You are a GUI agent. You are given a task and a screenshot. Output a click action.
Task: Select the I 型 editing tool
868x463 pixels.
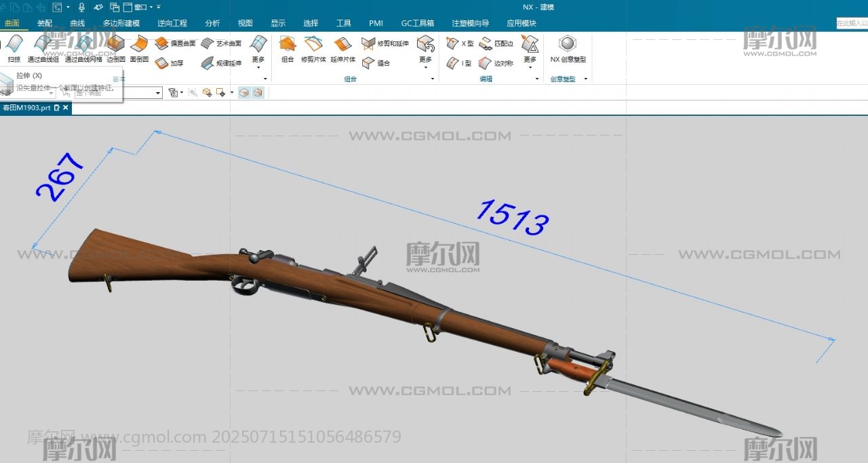click(459, 63)
